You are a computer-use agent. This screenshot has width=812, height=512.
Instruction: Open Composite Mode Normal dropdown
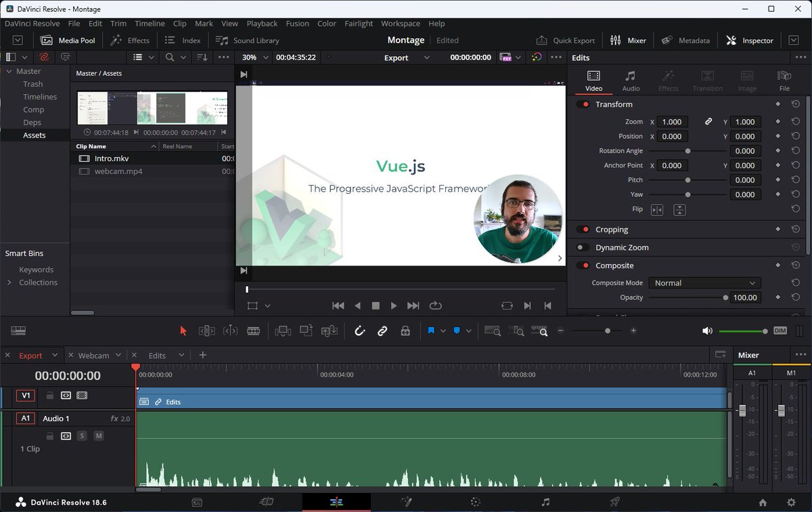704,283
